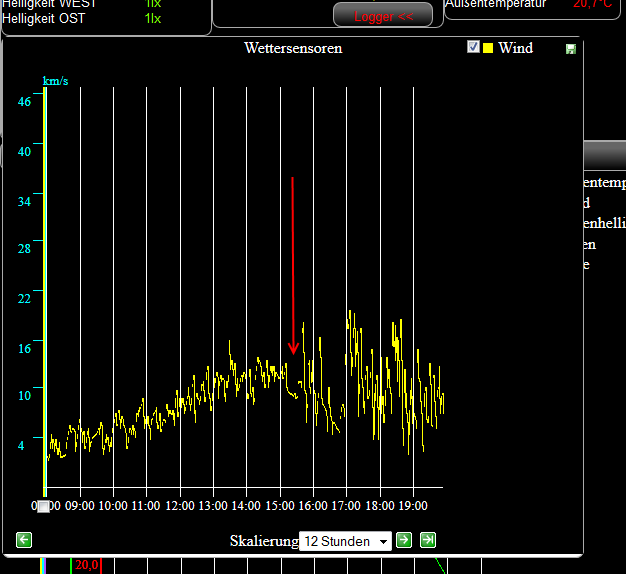Click the red arrow marker in chart
Image resolution: width=626 pixels, height=574 pixels.
pyautogui.click(x=293, y=266)
